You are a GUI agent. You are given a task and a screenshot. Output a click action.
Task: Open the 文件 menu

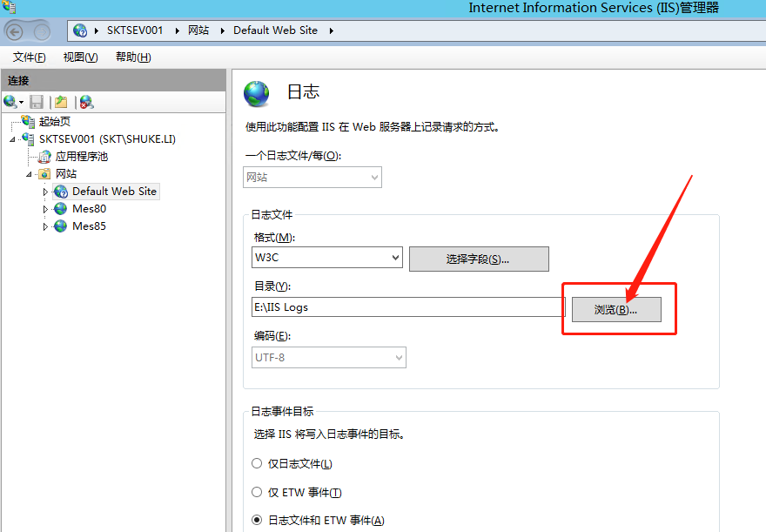coord(29,57)
